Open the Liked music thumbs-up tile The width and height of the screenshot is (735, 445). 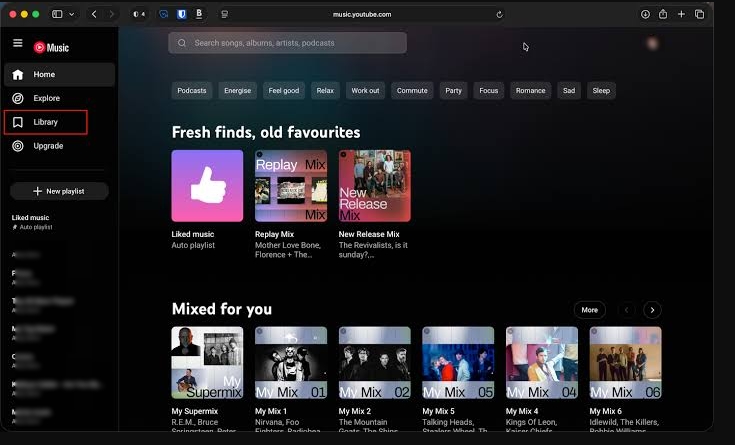207,186
